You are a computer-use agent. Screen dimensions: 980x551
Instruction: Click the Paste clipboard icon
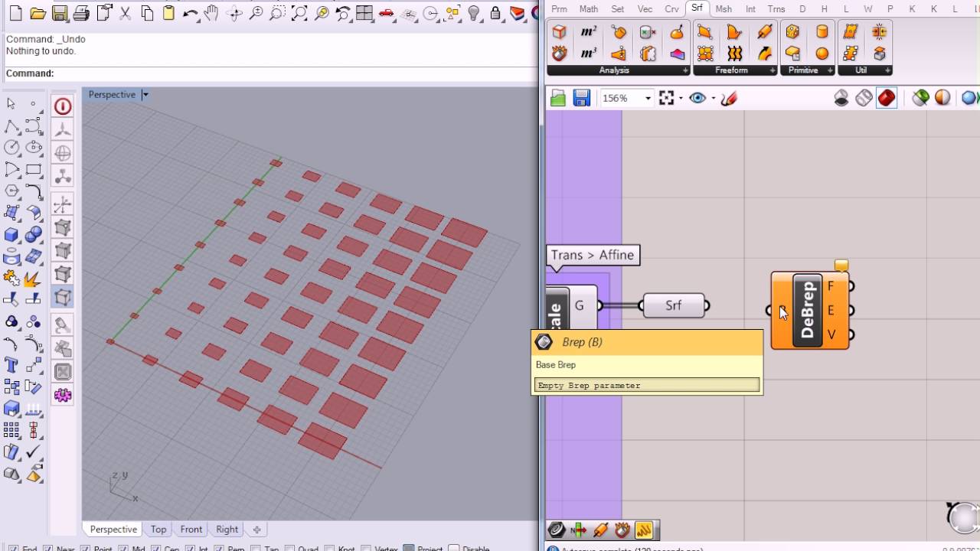tap(168, 13)
